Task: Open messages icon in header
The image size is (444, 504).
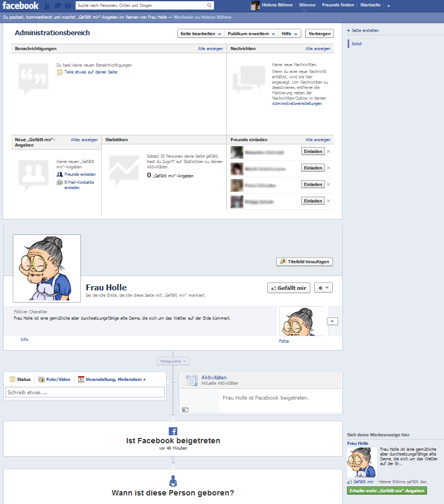Action: click(57, 6)
